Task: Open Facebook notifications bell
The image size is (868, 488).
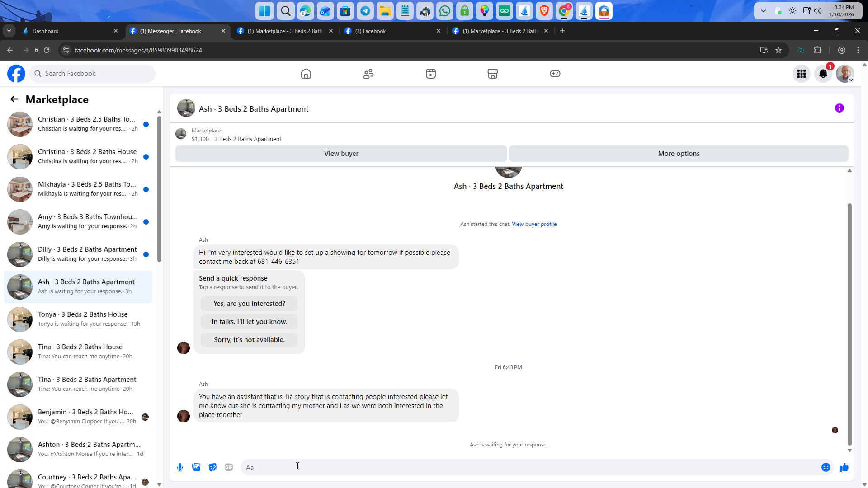Action: click(x=823, y=74)
